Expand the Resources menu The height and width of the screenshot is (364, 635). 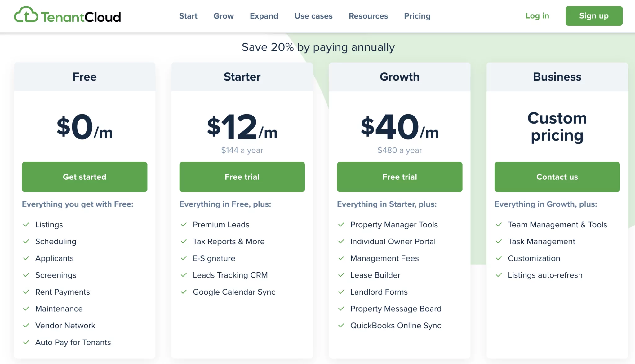point(368,16)
